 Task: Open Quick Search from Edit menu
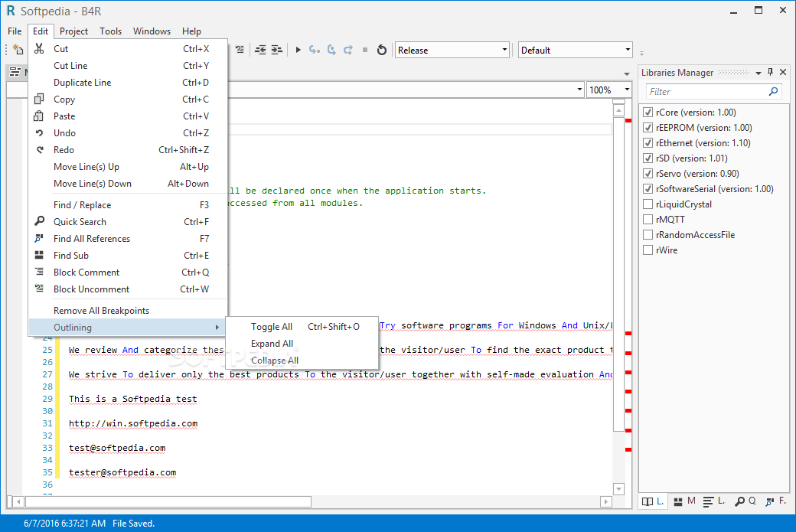point(128,222)
